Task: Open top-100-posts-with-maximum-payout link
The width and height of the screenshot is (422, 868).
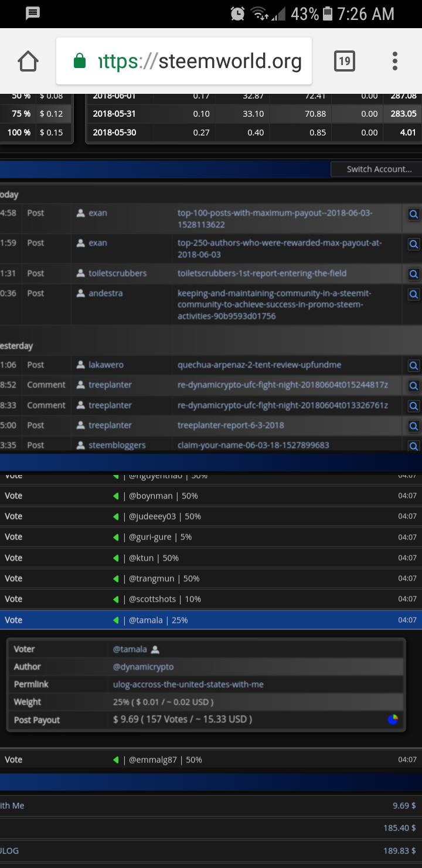Action: (x=275, y=219)
